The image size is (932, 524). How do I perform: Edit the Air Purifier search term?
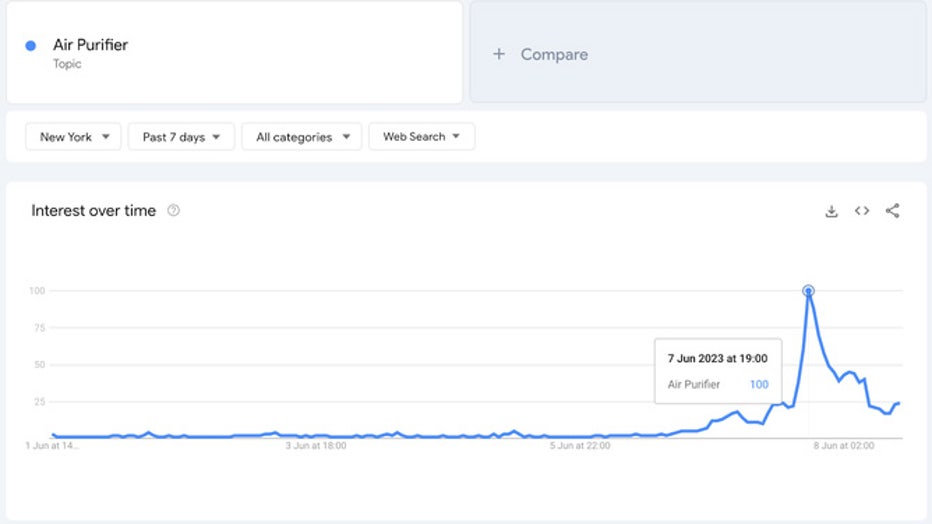pos(90,45)
